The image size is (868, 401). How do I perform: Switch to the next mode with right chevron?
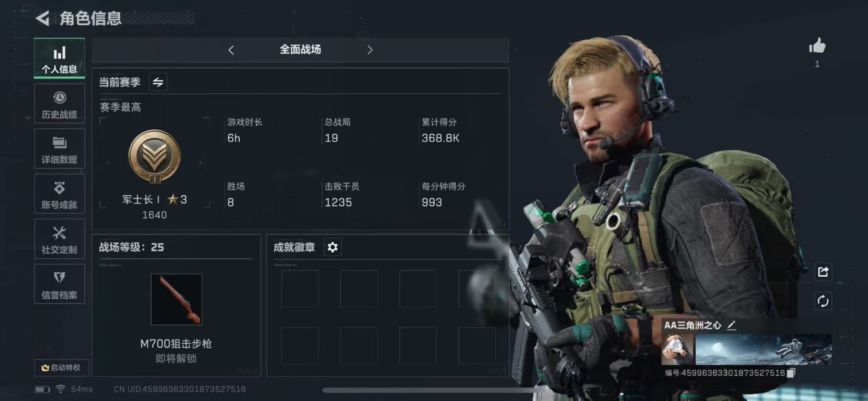[370, 50]
